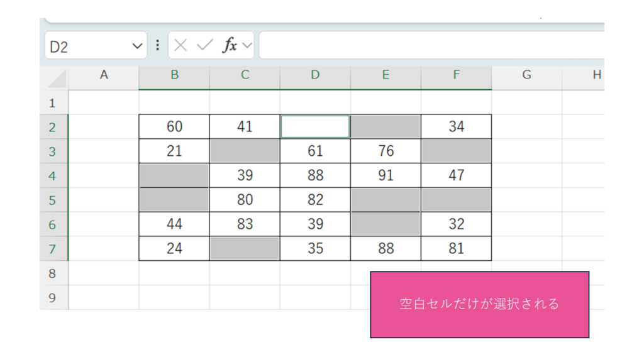Click the Insert Function fx icon

[x=230, y=46]
